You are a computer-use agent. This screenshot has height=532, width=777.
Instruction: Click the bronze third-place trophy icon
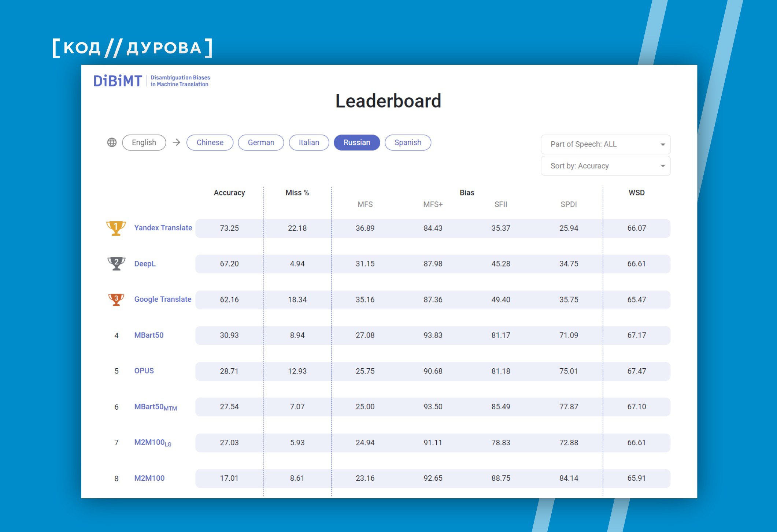pos(116,299)
